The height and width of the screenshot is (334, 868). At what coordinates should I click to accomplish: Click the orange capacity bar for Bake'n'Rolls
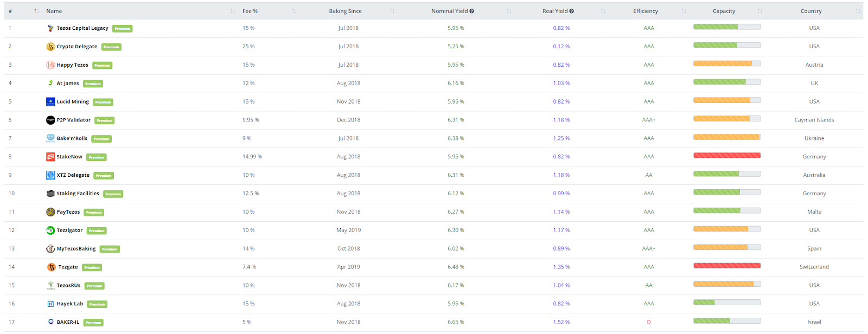727,137
